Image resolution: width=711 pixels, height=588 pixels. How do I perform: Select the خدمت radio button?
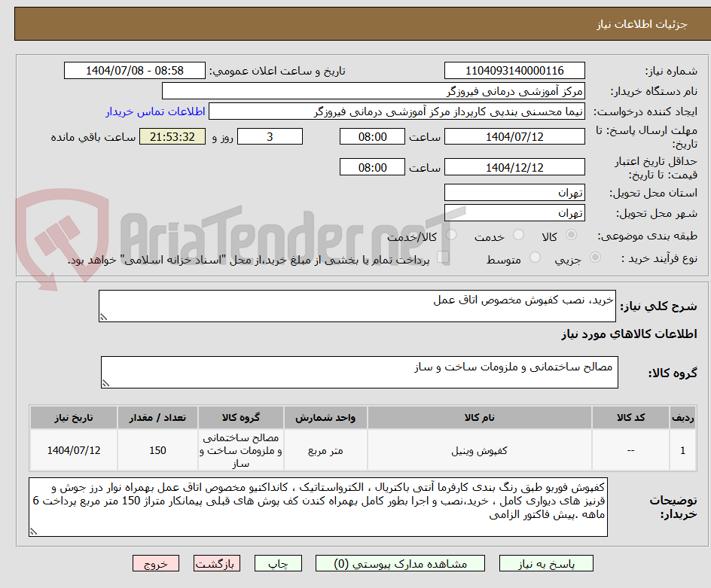coord(518,235)
